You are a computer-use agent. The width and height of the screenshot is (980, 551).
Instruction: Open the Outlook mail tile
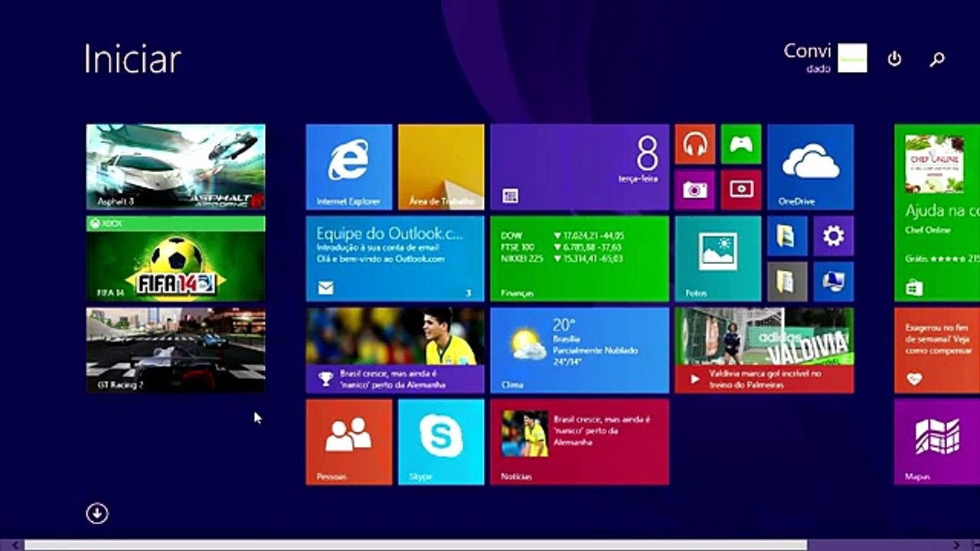point(395,259)
